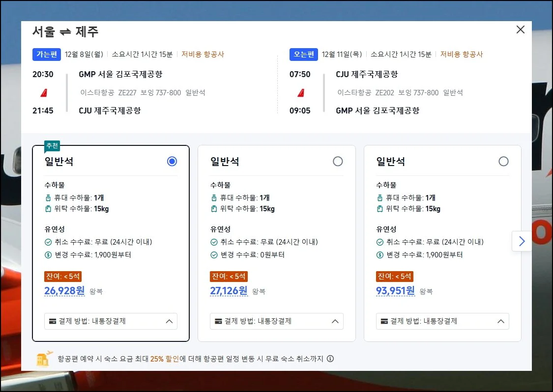
Task: Click carry-on baggage icon in the first fare card
Action: [48, 198]
